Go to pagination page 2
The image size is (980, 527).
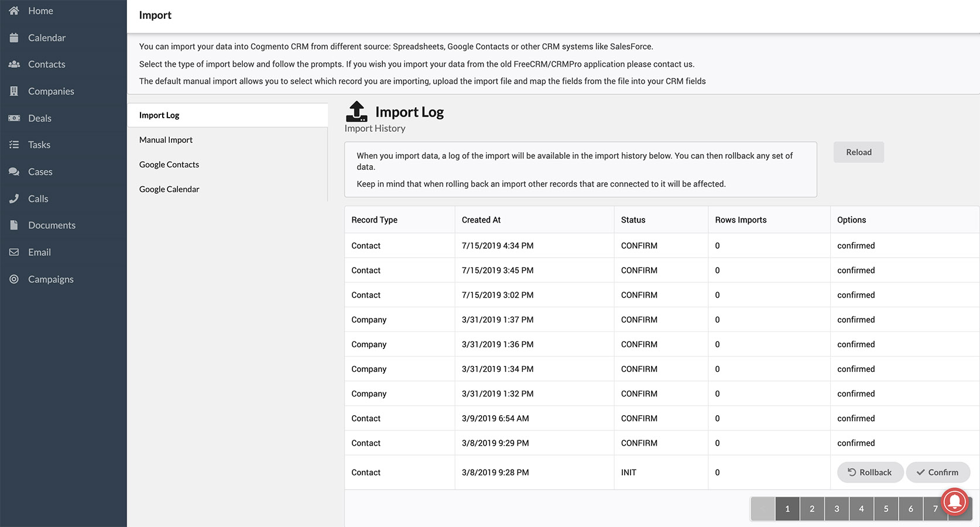[x=812, y=509]
